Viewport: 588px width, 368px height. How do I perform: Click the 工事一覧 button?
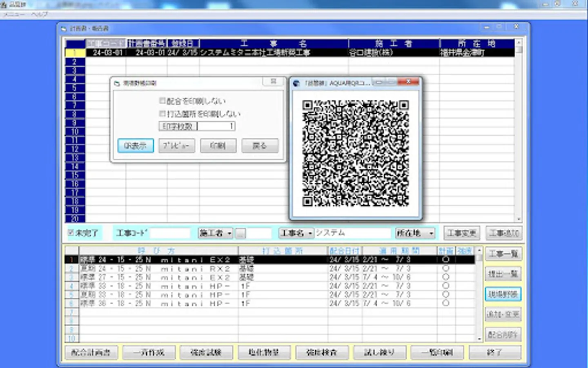point(503,254)
